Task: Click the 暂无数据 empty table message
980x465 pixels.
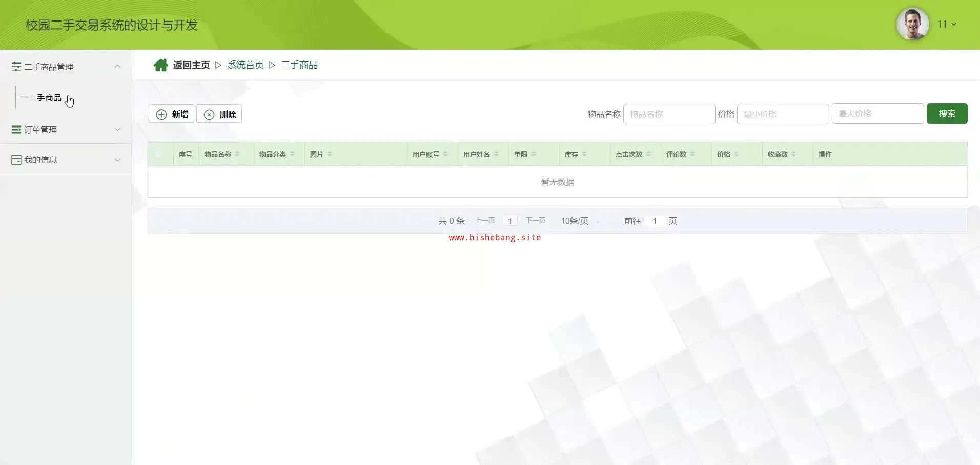Action: click(558, 182)
